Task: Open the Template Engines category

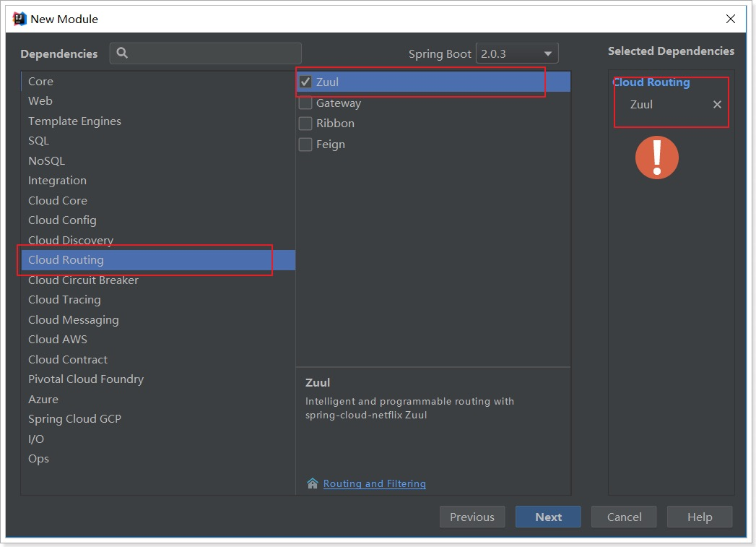Action: tap(158, 121)
